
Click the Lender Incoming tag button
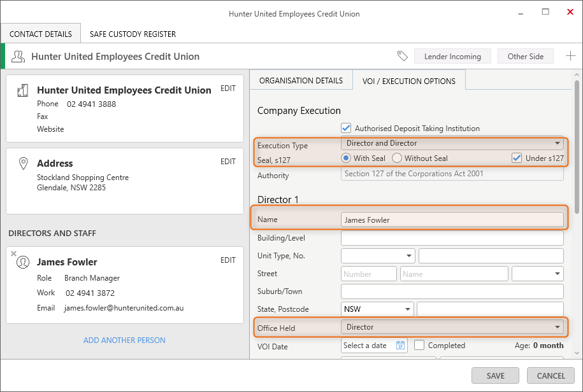click(x=452, y=57)
